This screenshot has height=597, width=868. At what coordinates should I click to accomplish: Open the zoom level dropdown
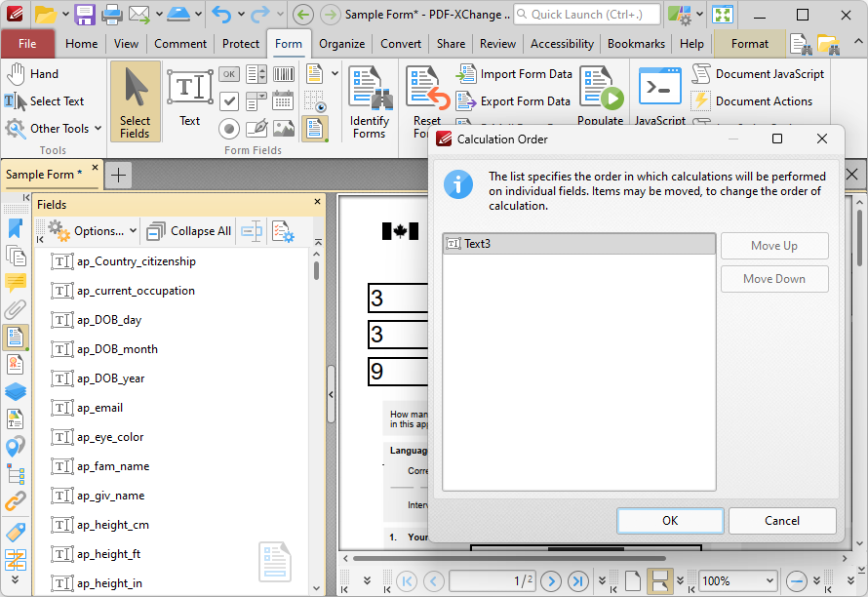click(x=736, y=579)
